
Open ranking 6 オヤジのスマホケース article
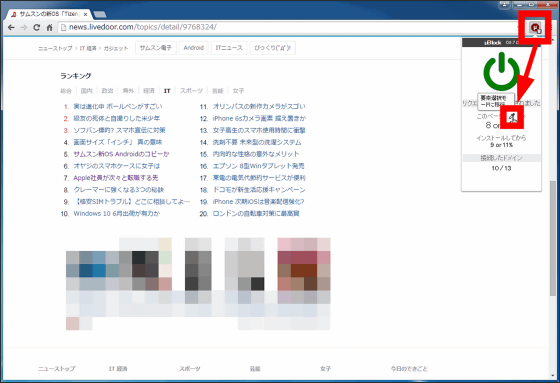pyautogui.click(x=117, y=166)
